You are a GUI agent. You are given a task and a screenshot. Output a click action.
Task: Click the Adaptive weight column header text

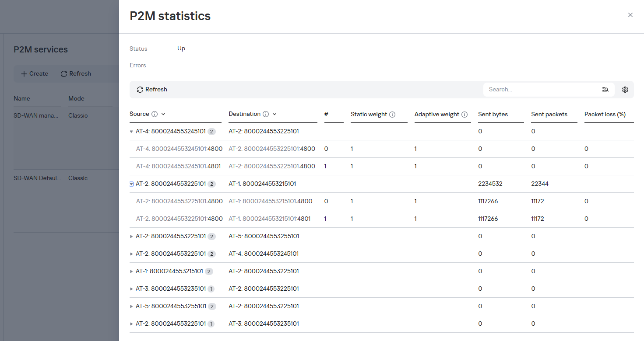[x=437, y=115]
